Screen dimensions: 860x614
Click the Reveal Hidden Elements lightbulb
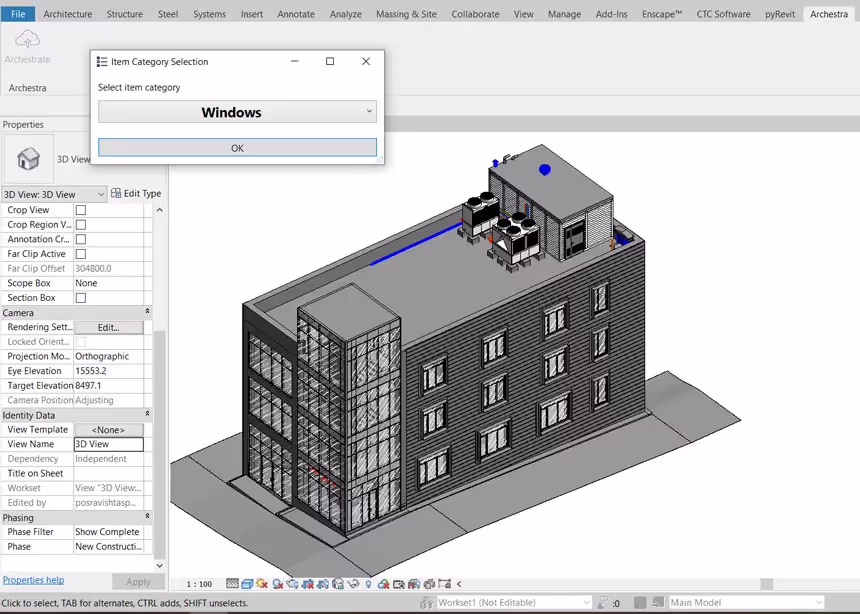coord(369,584)
